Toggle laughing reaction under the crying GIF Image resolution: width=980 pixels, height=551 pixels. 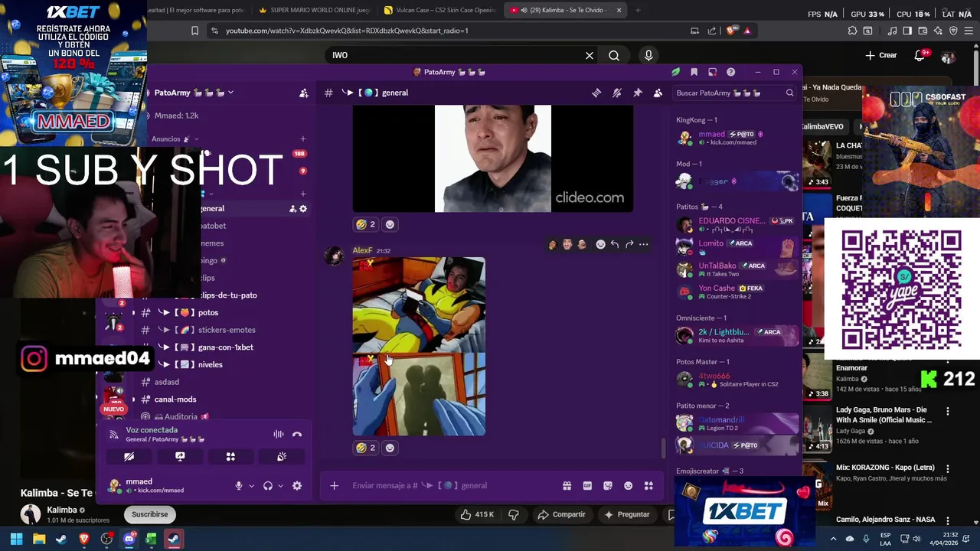[x=366, y=224]
